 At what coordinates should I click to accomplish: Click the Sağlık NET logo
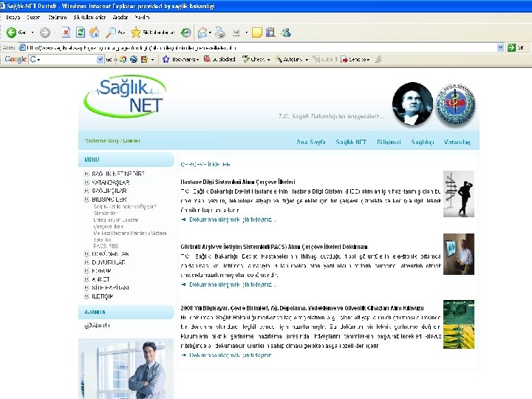[x=125, y=96]
